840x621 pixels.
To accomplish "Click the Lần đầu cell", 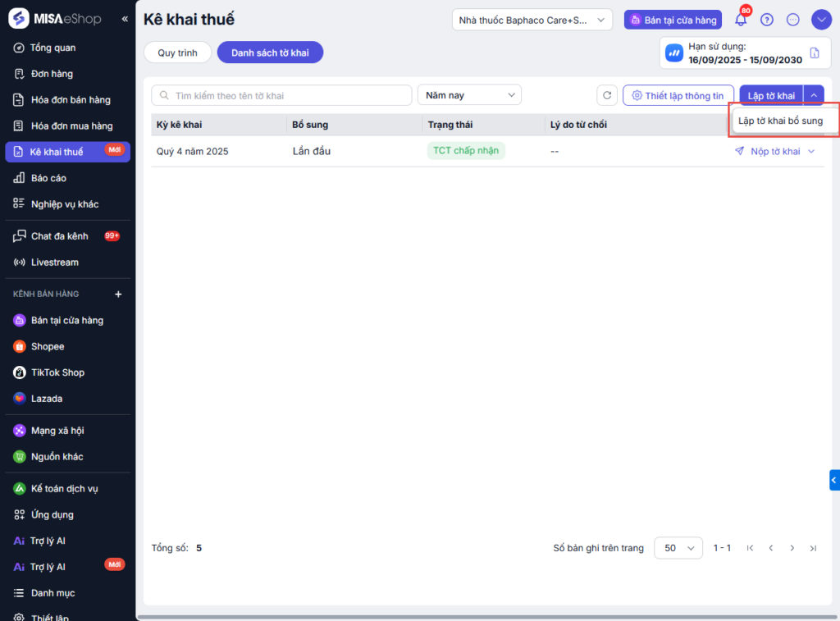I will click(311, 151).
